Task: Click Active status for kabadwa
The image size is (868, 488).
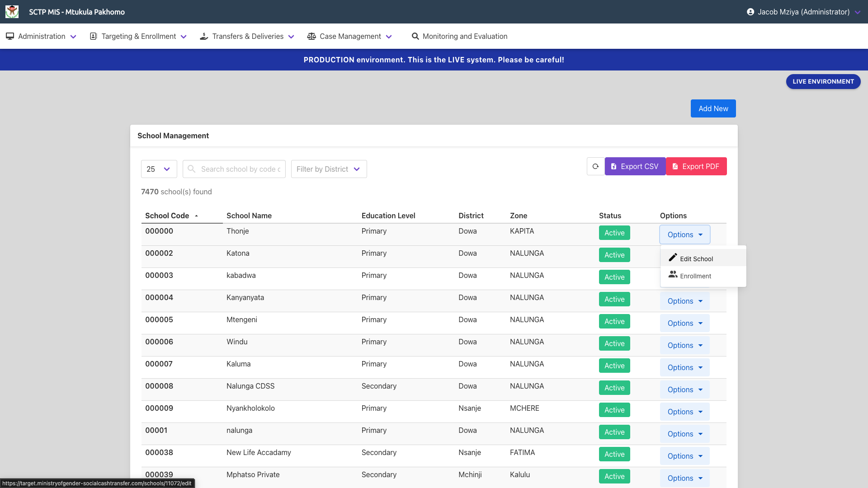Action: click(614, 277)
